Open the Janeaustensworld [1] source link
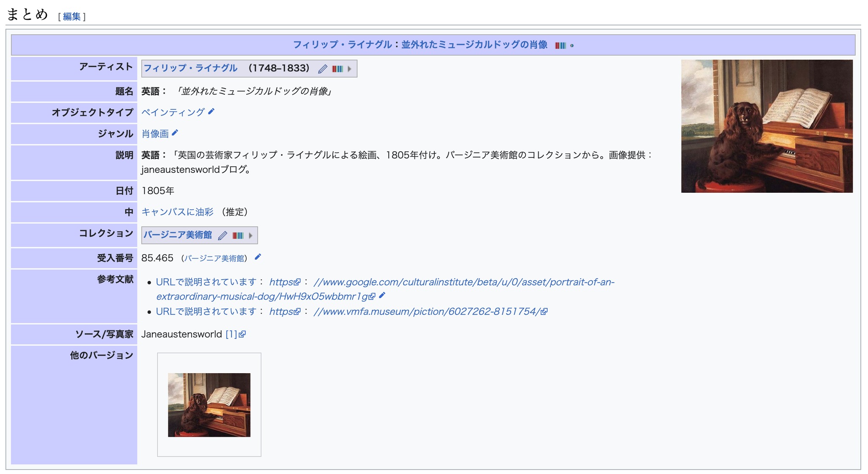Screen dimensions: 868x474 (x=232, y=334)
